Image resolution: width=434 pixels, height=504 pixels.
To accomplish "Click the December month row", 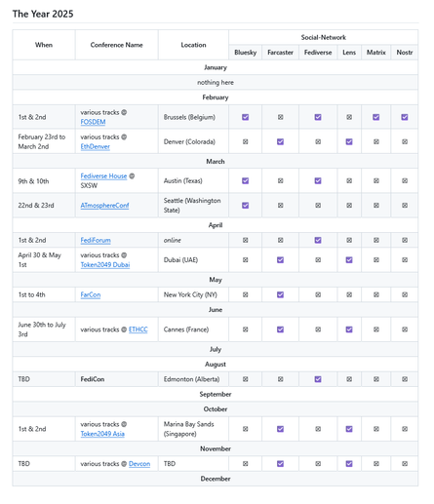I will coord(216,479).
